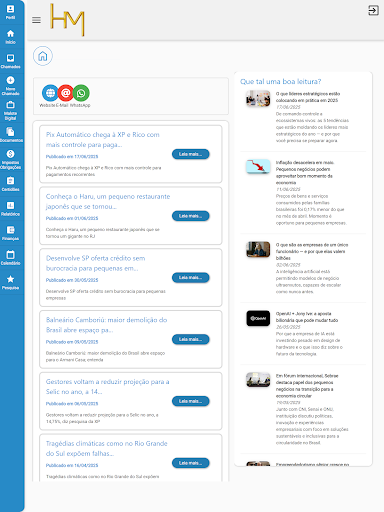Open the Perfil sidebar icon
The height and width of the screenshot is (512, 384).
click(x=10, y=12)
